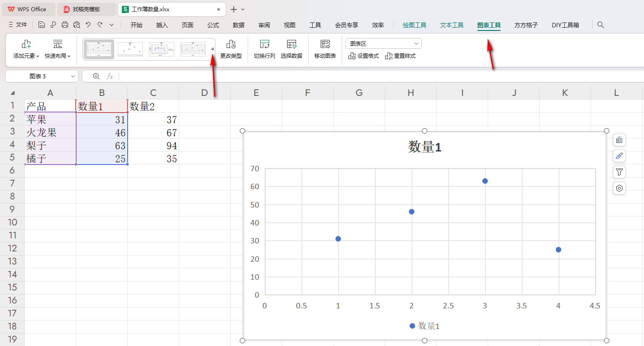Open the 图表 3 name box dropdown
The width and height of the screenshot is (644, 346).
click(x=73, y=77)
